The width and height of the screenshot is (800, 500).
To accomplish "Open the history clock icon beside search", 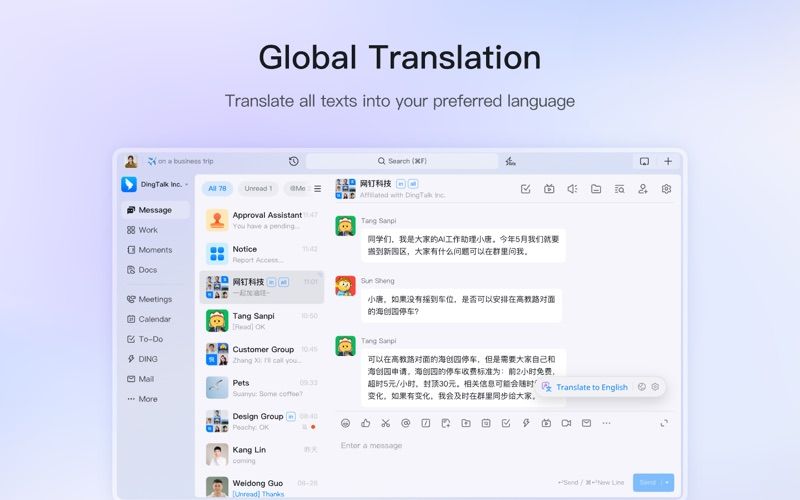I will tap(293, 161).
